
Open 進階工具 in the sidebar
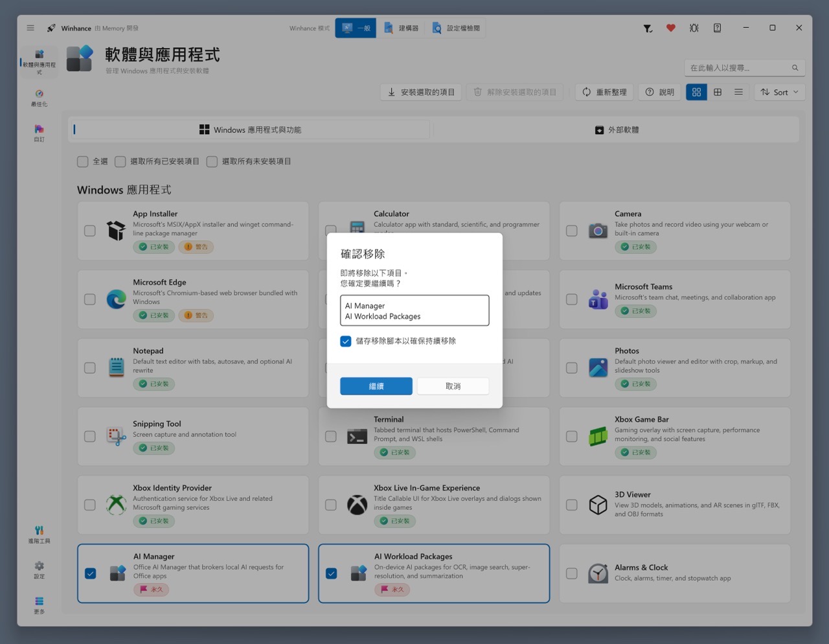pyautogui.click(x=39, y=535)
